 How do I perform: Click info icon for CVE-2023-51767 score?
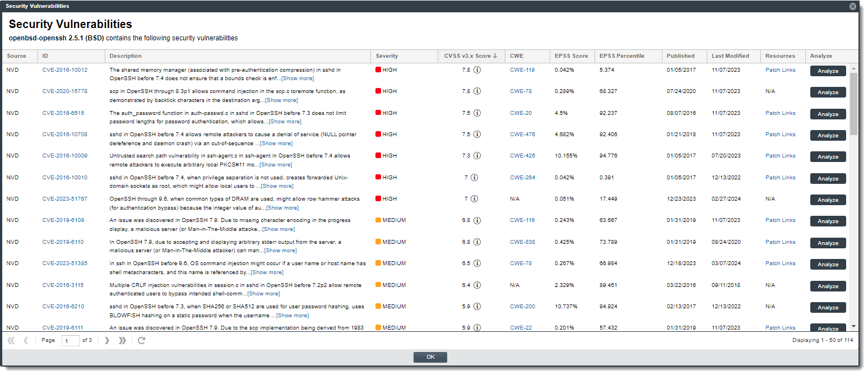[x=474, y=199]
